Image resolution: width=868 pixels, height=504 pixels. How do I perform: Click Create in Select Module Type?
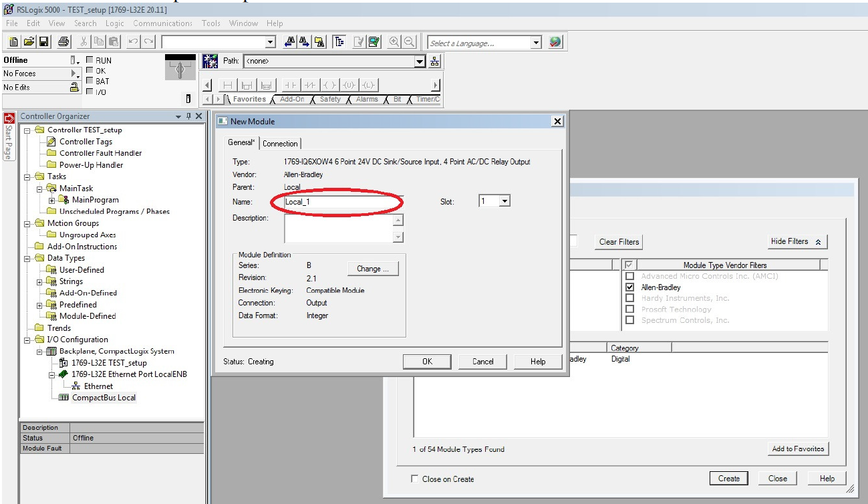729,479
